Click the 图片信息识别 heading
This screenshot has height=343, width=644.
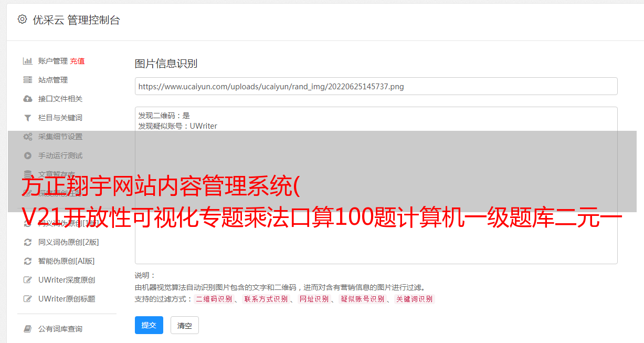(166, 64)
